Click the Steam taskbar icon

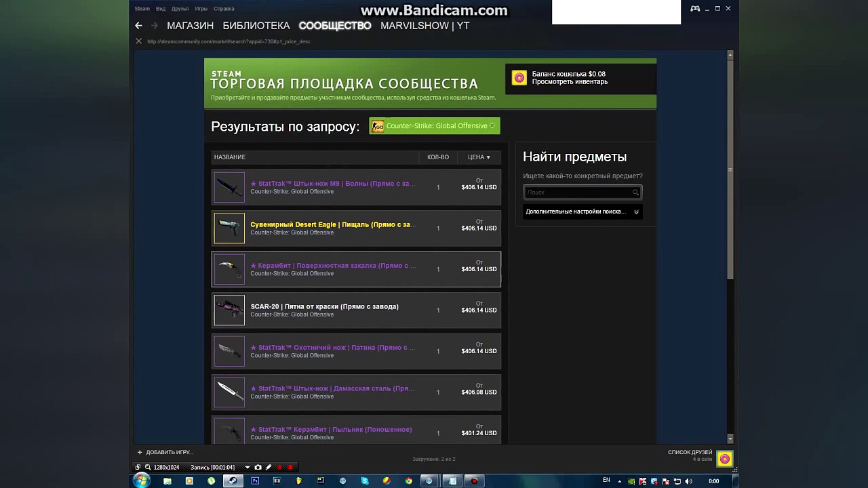point(233,481)
